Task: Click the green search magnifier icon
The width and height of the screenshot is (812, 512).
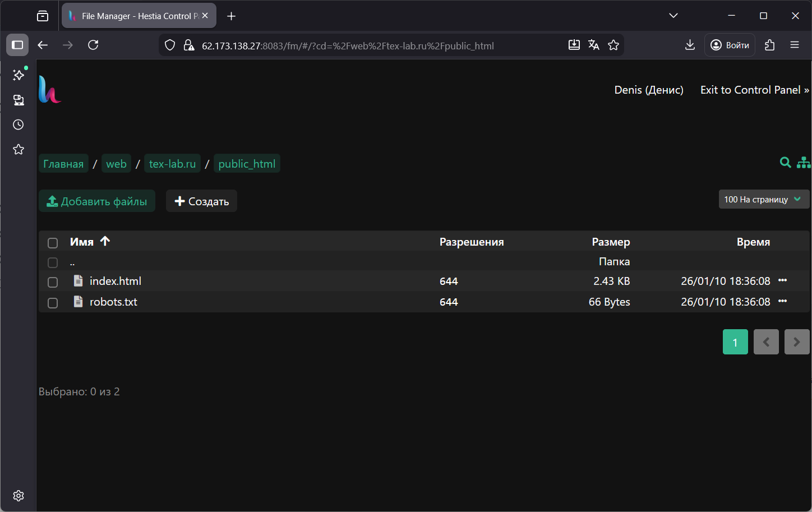Action: pos(785,163)
